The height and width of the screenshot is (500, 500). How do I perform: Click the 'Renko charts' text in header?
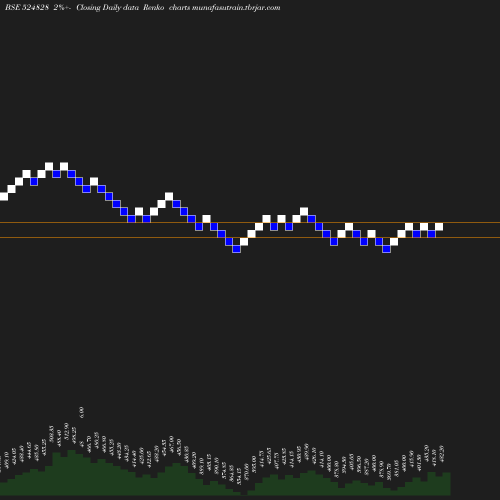(x=167, y=7)
